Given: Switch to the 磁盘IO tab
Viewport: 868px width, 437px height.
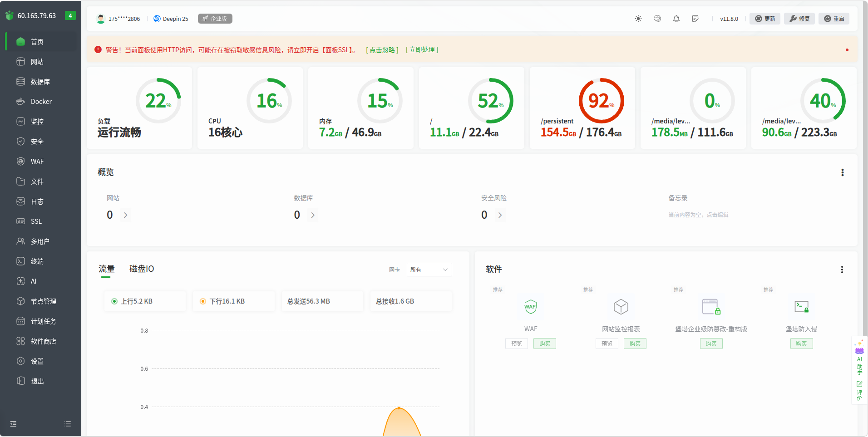Looking at the screenshot, I should pos(142,269).
